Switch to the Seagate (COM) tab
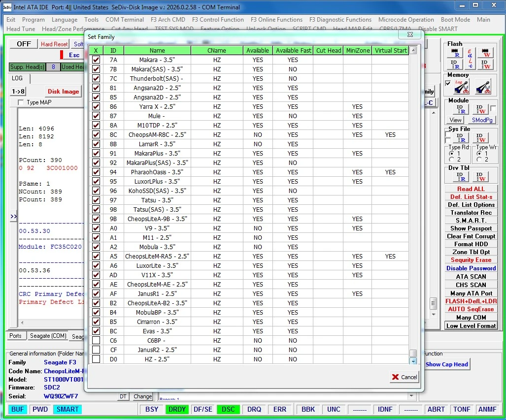Screen dimensions: 506x420 [x=48, y=336]
